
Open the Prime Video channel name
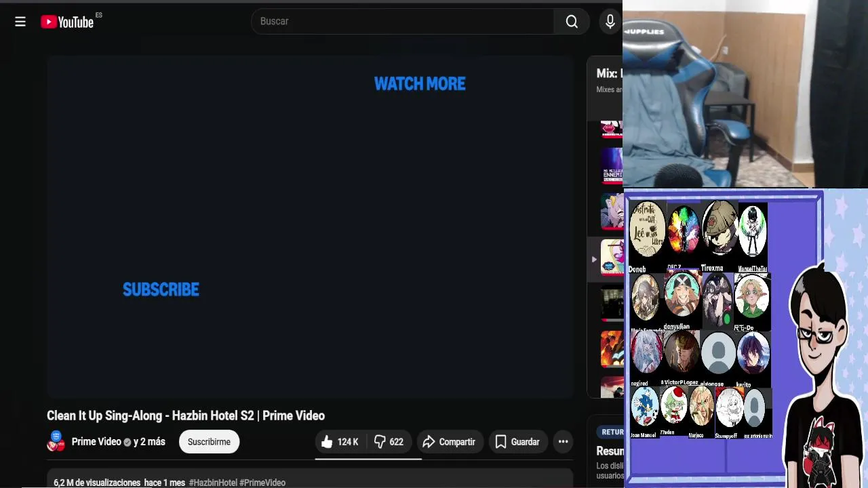(x=96, y=442)
